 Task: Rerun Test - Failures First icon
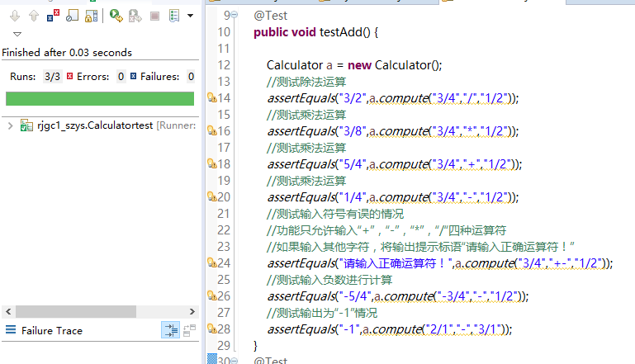[x=135, y=17]
